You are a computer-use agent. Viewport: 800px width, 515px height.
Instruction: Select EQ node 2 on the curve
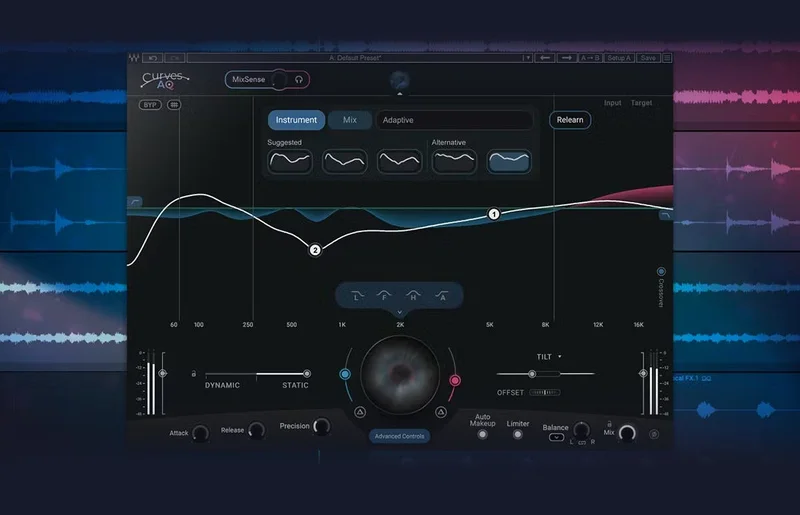click(315, 250)
